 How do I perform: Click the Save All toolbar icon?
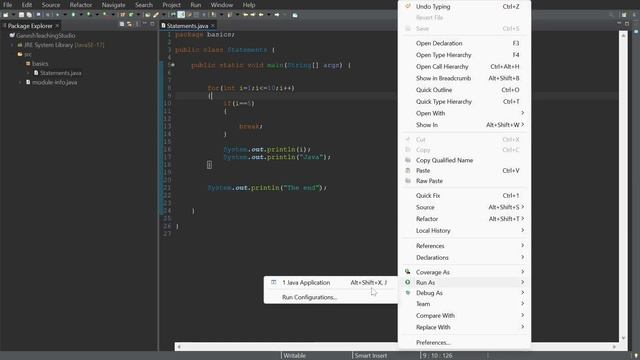point(29,15)
